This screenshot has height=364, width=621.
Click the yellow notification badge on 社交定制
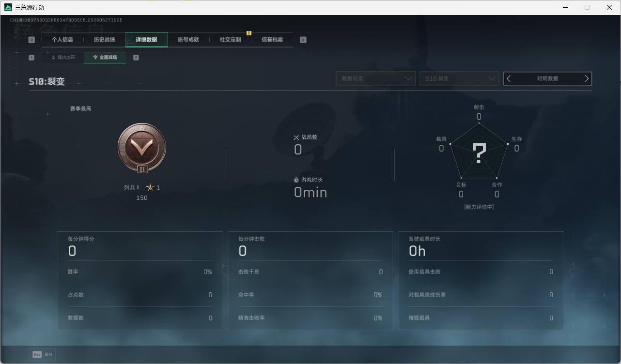(x=249, y=33)
